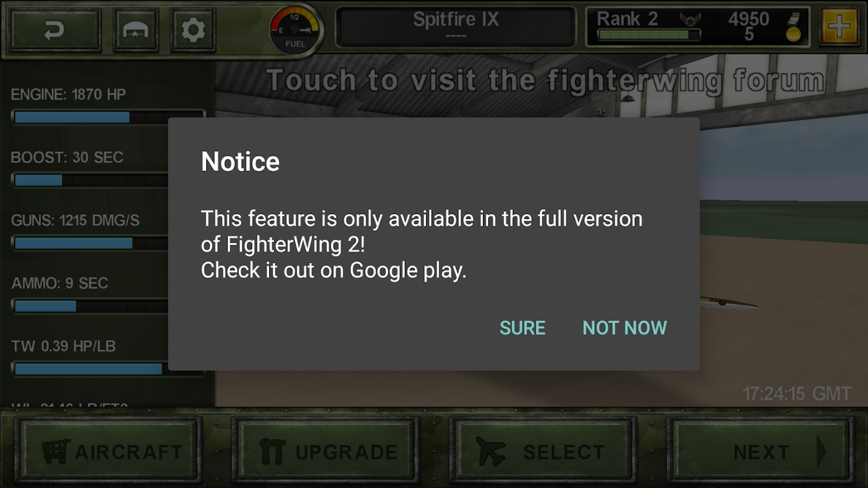Tap the Spitfire IX name panel
868x488 pixels.
(456, 26)
